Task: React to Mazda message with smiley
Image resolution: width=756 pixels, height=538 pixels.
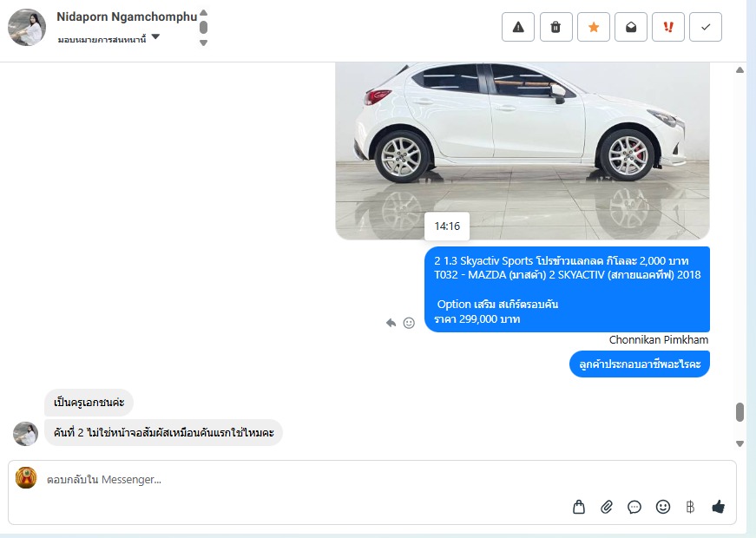Action: (409, 323)
